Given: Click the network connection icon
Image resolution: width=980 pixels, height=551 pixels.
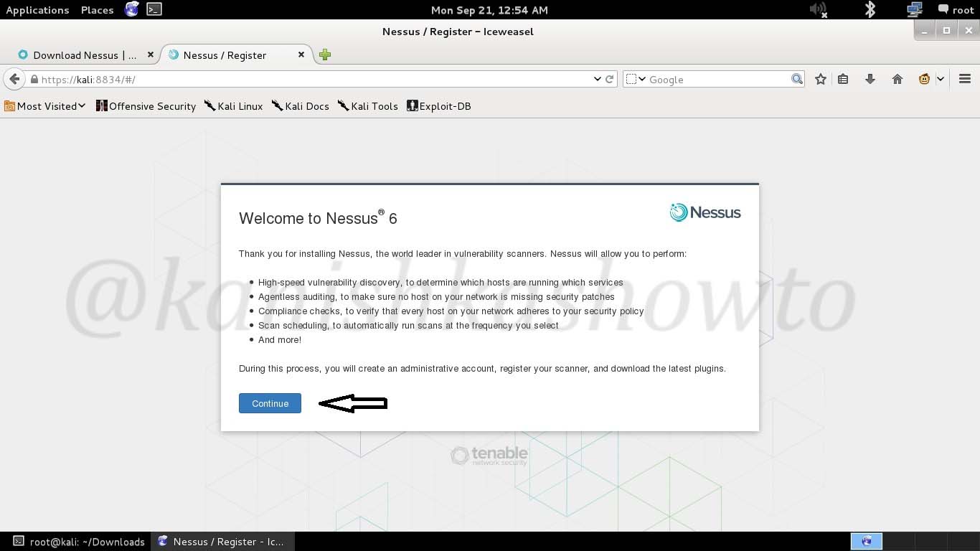Looking at the screenshot, I should tap(915, 9).
